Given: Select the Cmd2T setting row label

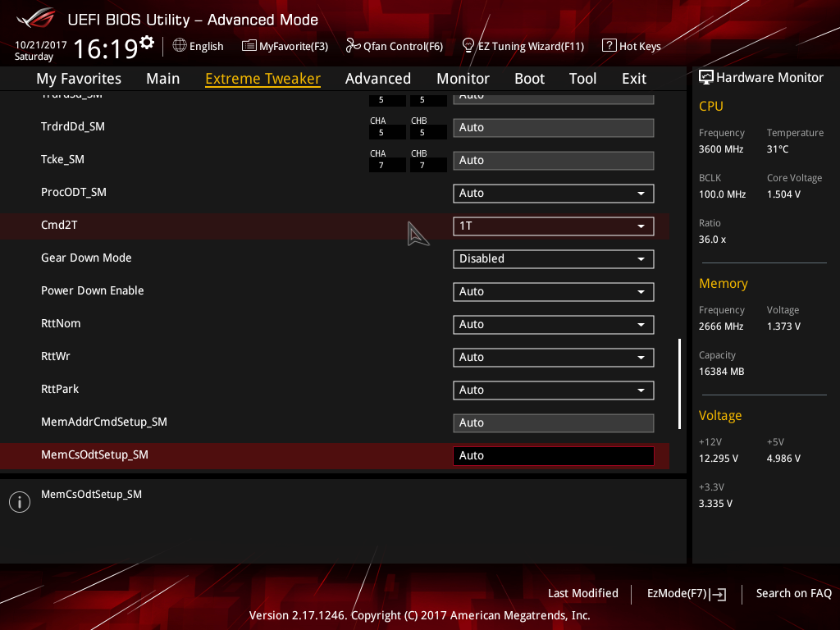Looking at the screenshot, I should (x=59, y=225).
